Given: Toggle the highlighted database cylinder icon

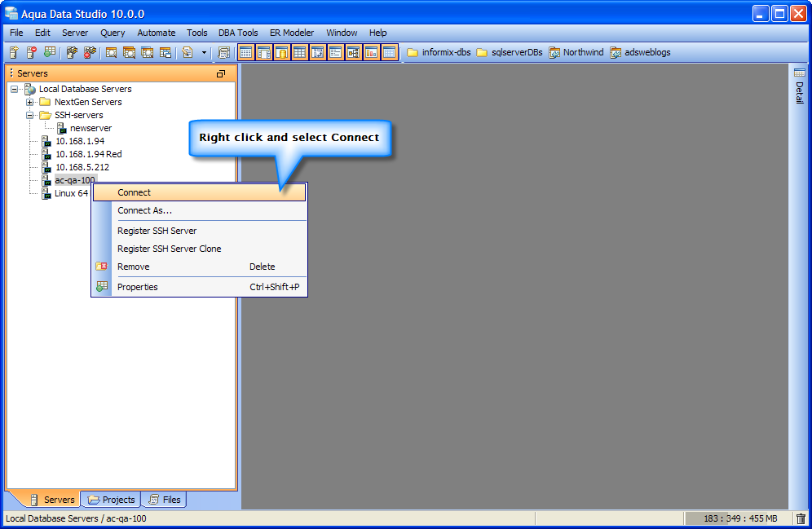Looking at the screenshot, I should click(282, 52).
